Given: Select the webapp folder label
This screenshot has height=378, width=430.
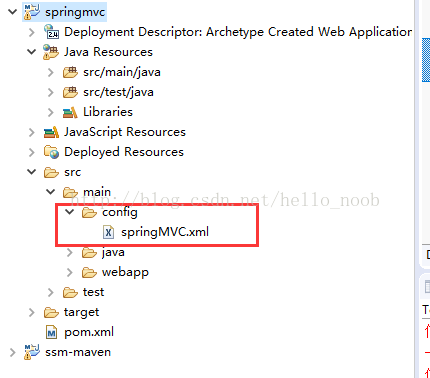Looking at the screenshot, I should [x=125, y=273].
